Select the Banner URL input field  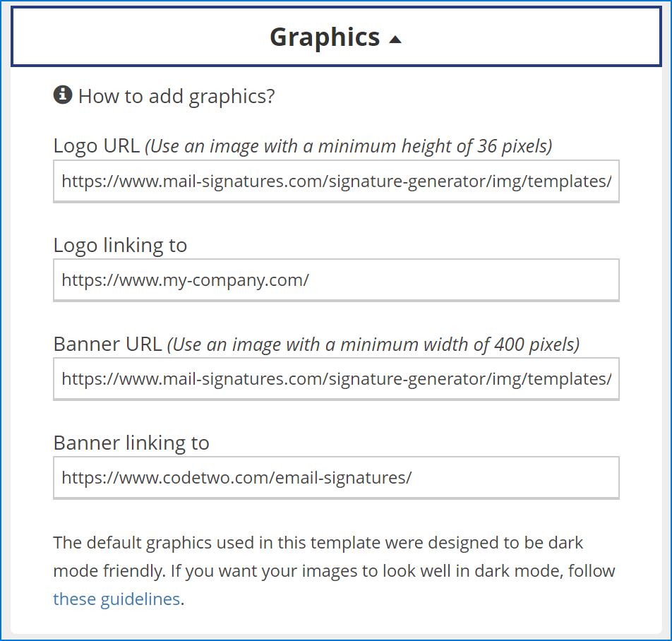coord(336,379)
